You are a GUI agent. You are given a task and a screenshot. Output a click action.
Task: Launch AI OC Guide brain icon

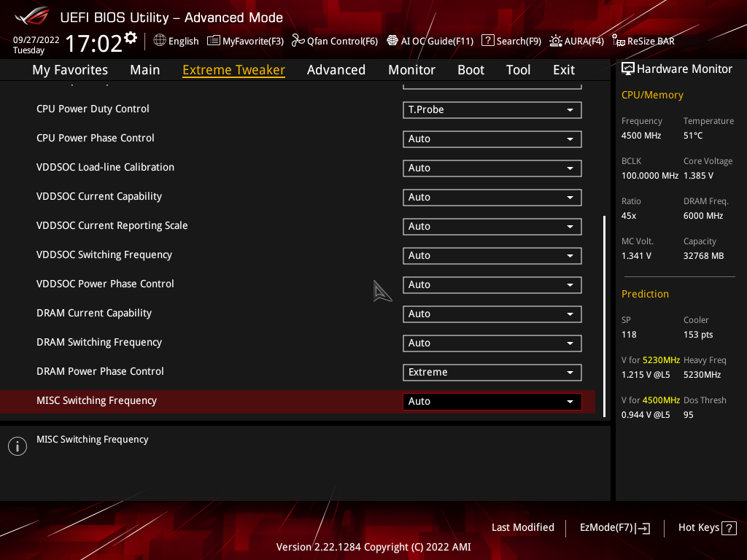click(x=392, y=41)
